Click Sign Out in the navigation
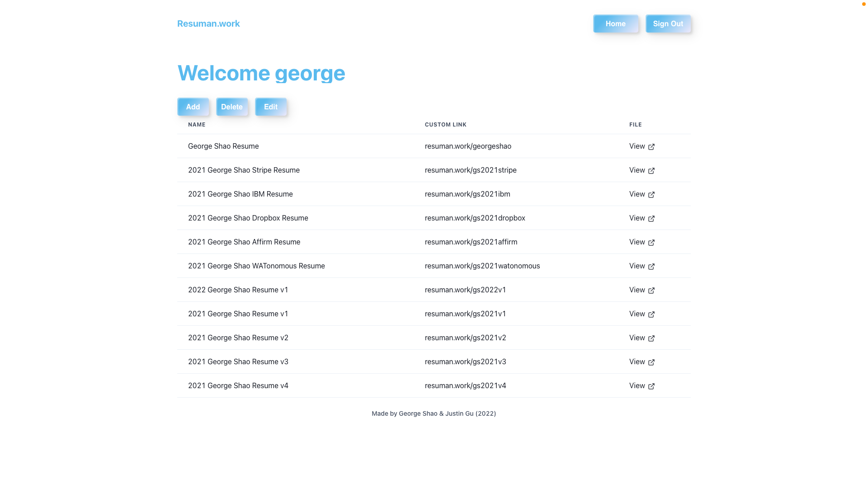Screen dimensions: 868x488 click(668, 23)
